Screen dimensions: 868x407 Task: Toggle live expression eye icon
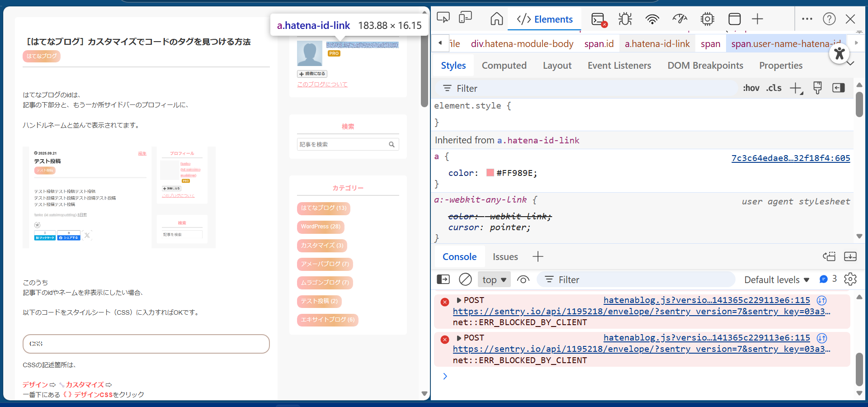pos(523,279)
